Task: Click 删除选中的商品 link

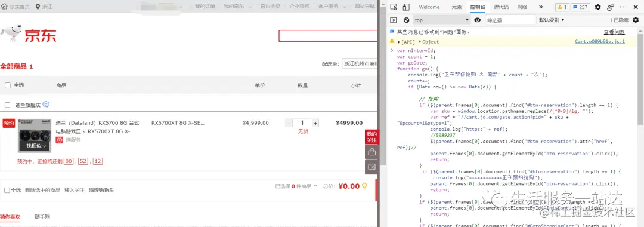Action: click(42, 191)
